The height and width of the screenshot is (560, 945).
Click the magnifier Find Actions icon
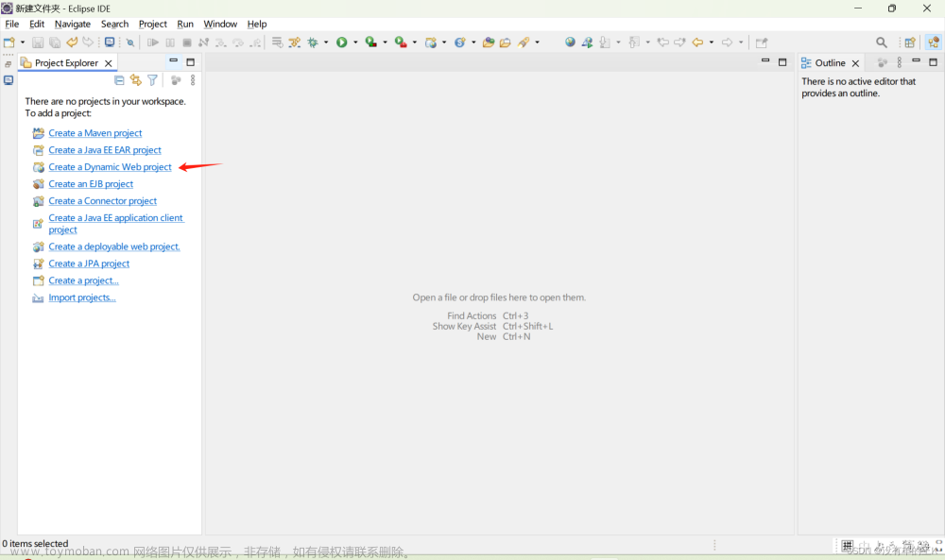(x=882, y=42)
